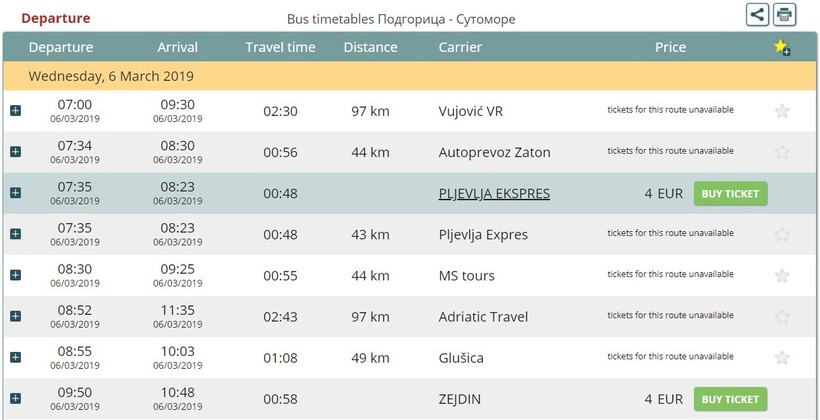Star the Autoprevoz Zaton 07:34 route
The width and height of the screenshot is (820, 420).
tap(782, 153)
